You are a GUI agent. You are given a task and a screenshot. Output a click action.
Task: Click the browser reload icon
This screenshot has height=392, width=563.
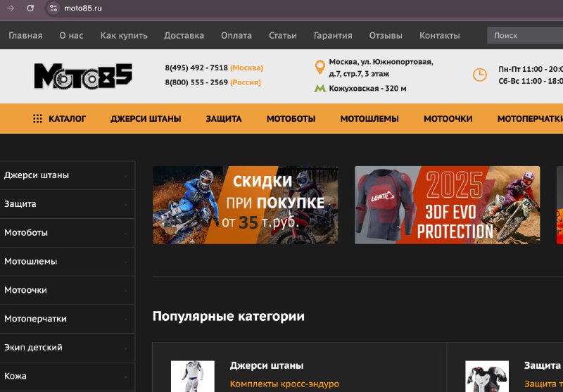[x=30, y=8]
